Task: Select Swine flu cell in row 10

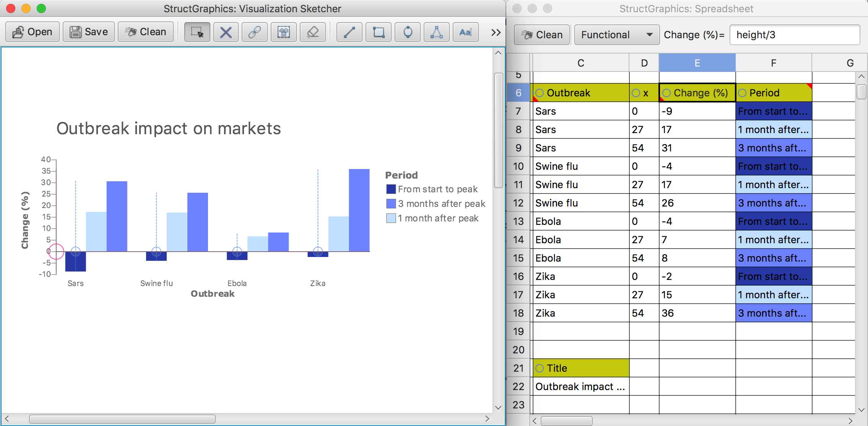Action: 581,166
